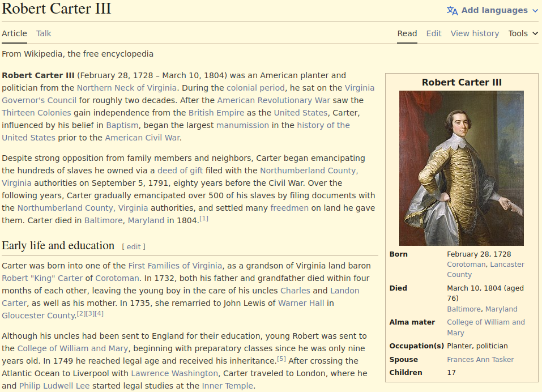Open the Add languages dropdown
The image size is (542, 392).
coord(494,11)
